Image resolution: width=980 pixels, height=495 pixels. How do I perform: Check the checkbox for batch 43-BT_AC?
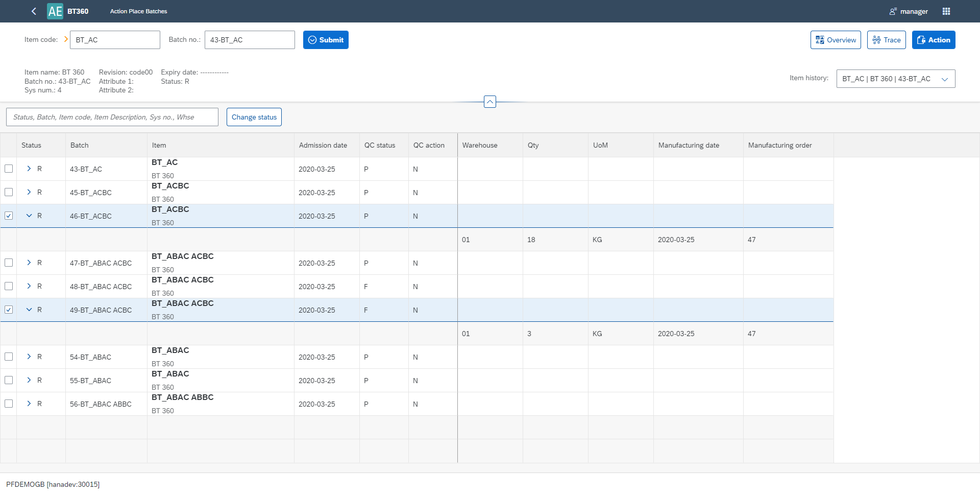8,169
